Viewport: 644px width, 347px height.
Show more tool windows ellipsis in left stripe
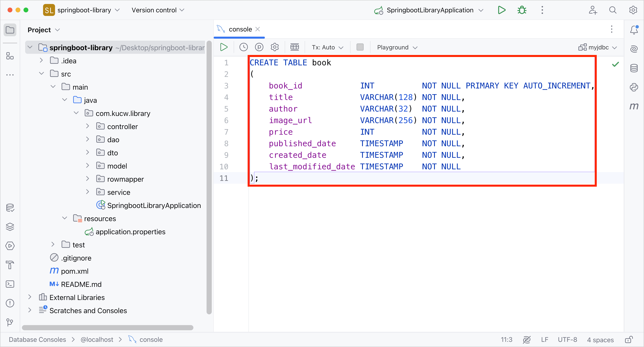[x=10, y=75]
